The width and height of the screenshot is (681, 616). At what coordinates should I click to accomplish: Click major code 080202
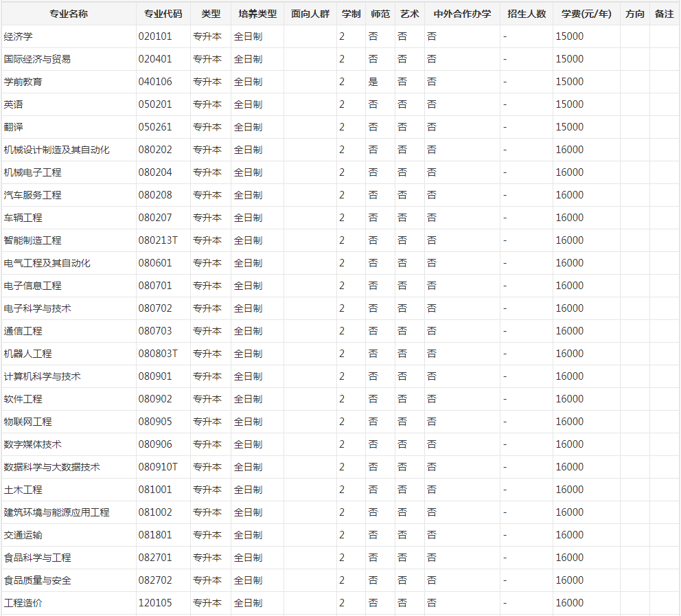(155, 150)
